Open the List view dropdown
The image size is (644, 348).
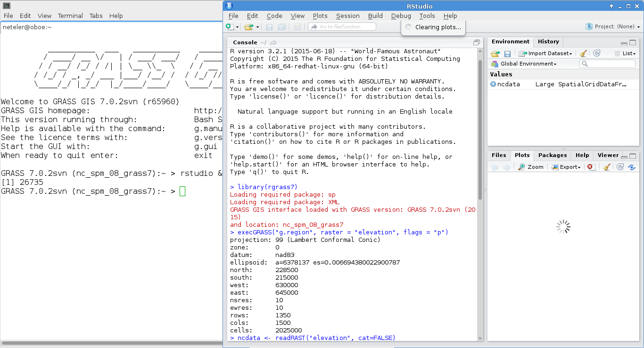click(625, 54)
